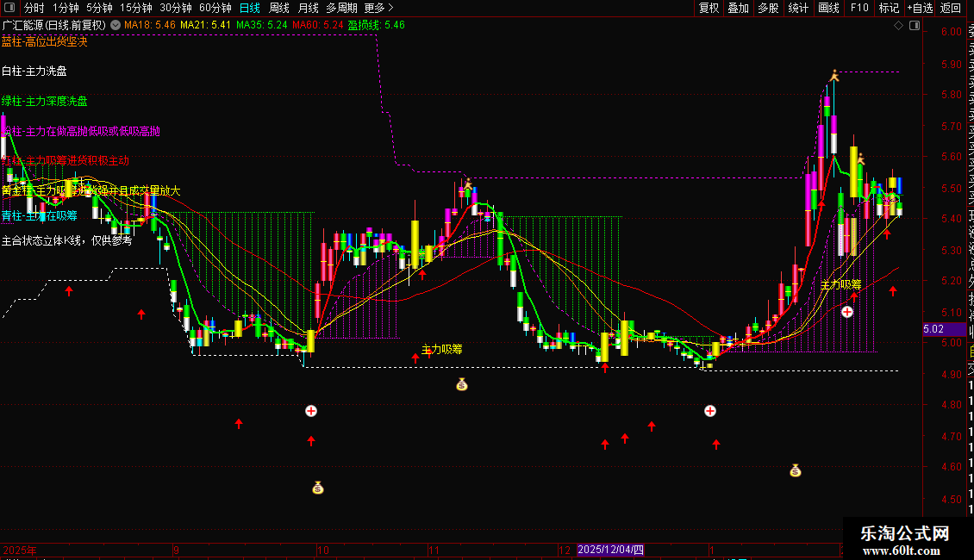Click the 5.02 current price tag

(x=944, y=329)
